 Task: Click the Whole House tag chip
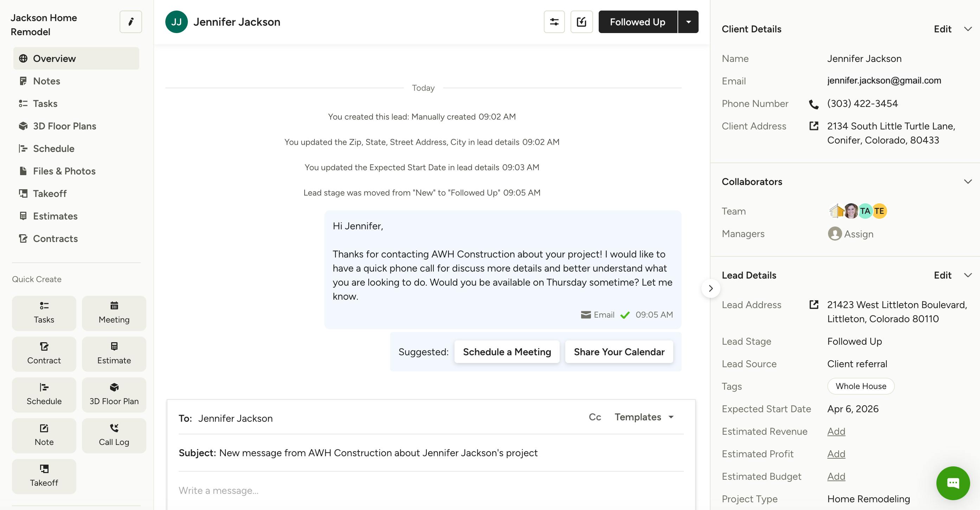coord(860,386)
